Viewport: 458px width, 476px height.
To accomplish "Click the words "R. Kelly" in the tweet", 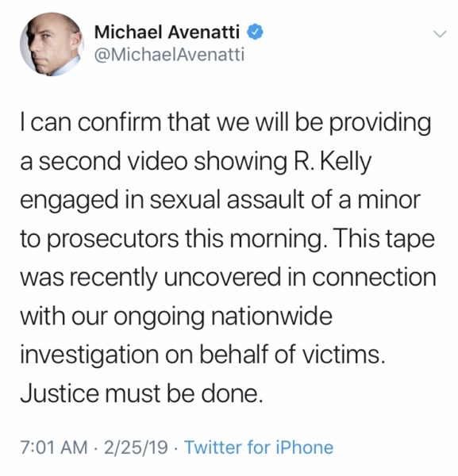I will (x=332, y=162).
